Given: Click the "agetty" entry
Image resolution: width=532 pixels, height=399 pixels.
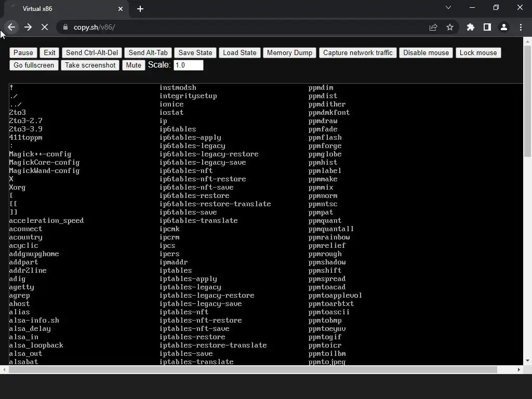Looking at the screenshot, I should tap(21, 287).
